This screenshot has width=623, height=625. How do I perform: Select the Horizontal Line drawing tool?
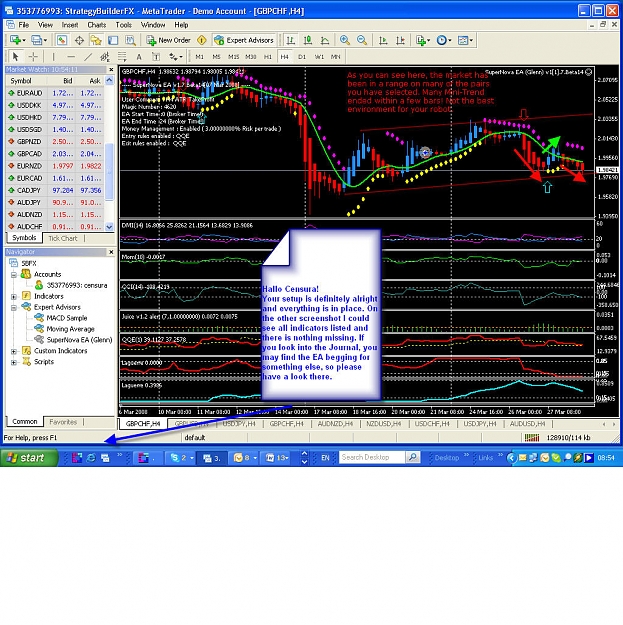click(71, 57)
